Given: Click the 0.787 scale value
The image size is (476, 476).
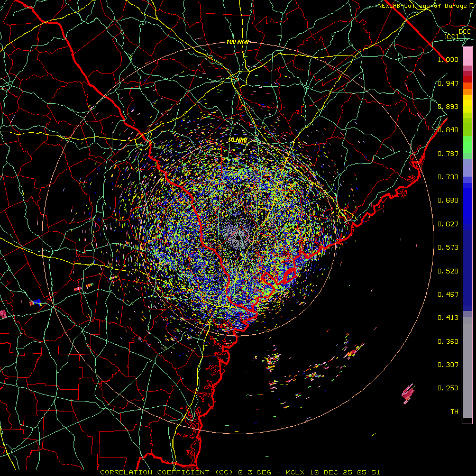Looking at the screenshot, I should pyautogui.click(x=448, y=153).
